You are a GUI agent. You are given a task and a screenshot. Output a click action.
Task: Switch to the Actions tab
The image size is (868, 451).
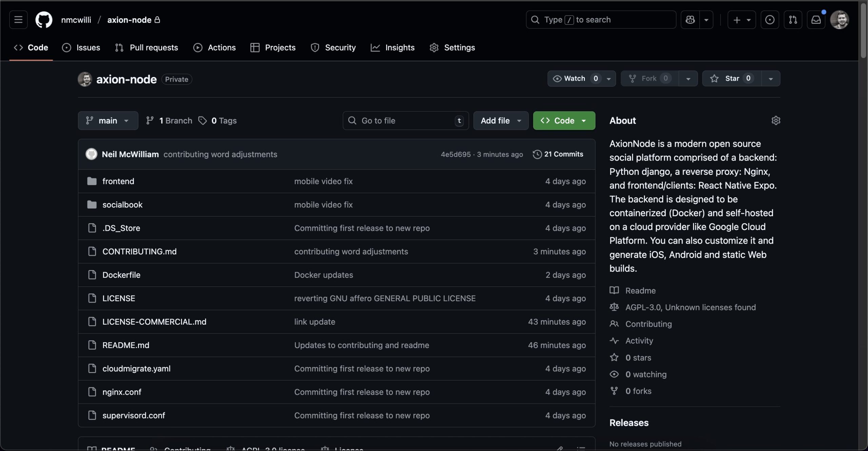pyautogui.click(x=214, y=48)
